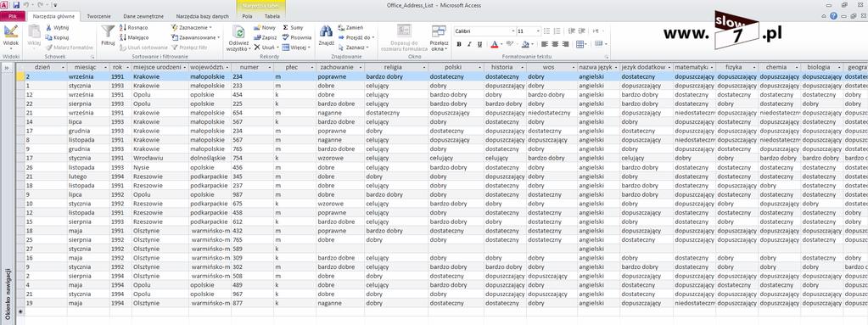Select row selector of first record września 1991

click(x=20, y=77)
